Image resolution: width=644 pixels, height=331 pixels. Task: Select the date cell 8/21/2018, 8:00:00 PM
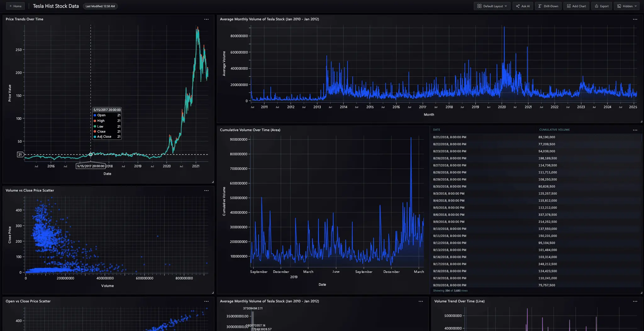pyautogui.click(x=450, y=137)
